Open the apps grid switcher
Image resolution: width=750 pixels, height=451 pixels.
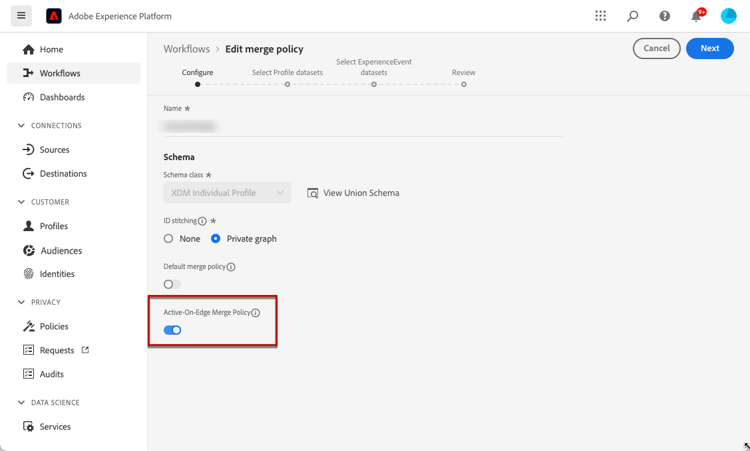[600, 16]
